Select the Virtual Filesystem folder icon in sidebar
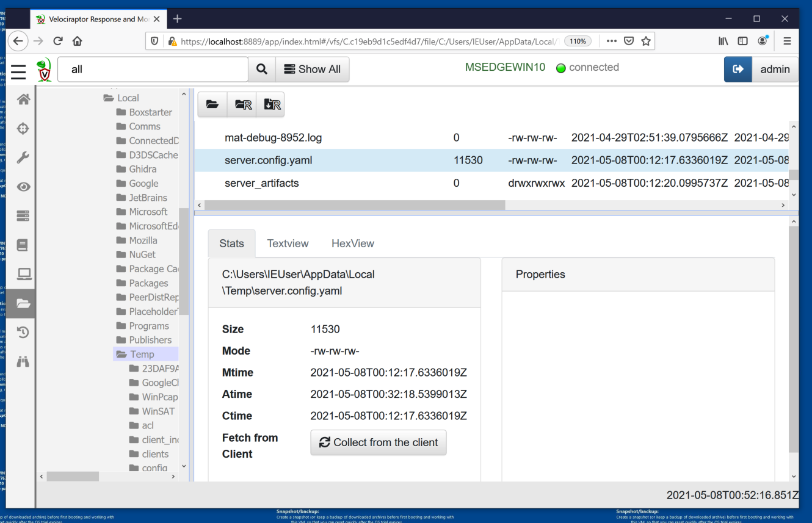Image resolution: width=812 pixels, height=523 pixels. tap(23, 303)
